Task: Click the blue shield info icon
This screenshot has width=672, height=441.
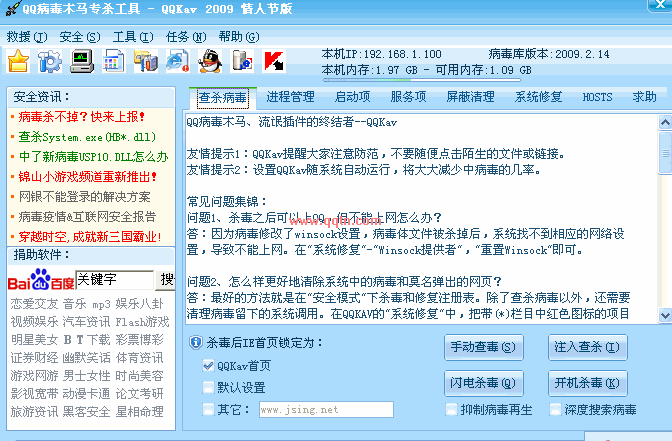Action: [x=196, y=342]
